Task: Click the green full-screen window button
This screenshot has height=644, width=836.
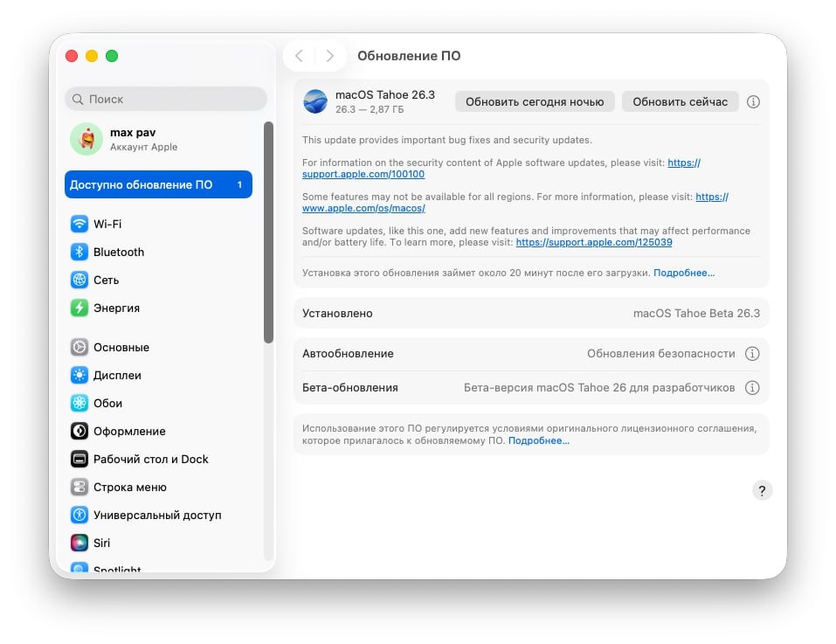Action: tap(112, 56)
